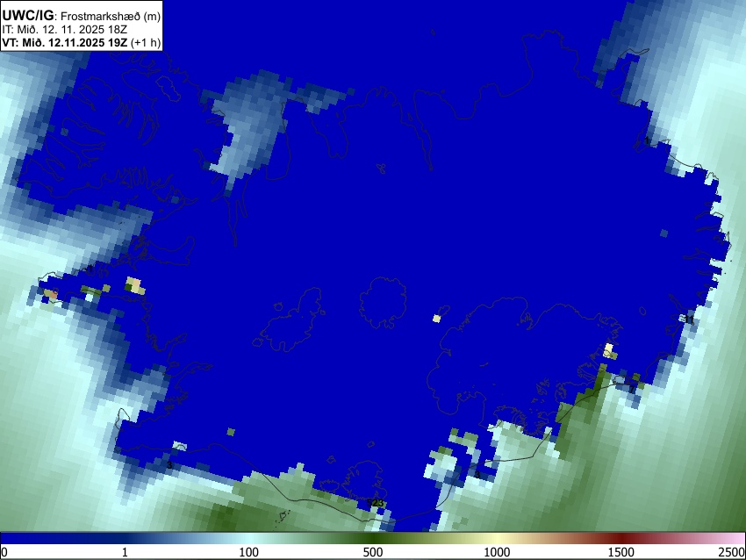
Task: Click the "523" value on the map
Action: pyautogui.click(x=375, y=503)
